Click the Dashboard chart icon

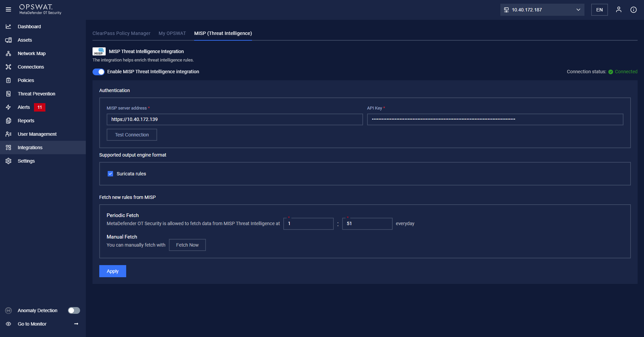point(8,27)
